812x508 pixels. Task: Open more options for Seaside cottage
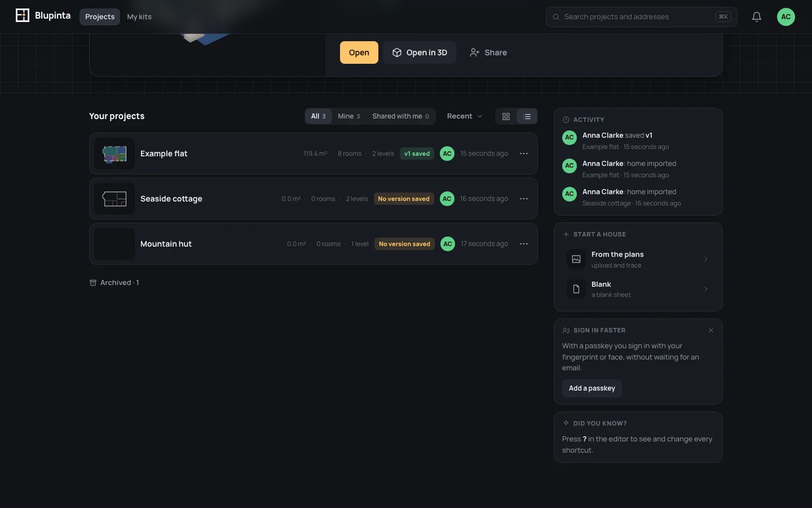(524, 199)
